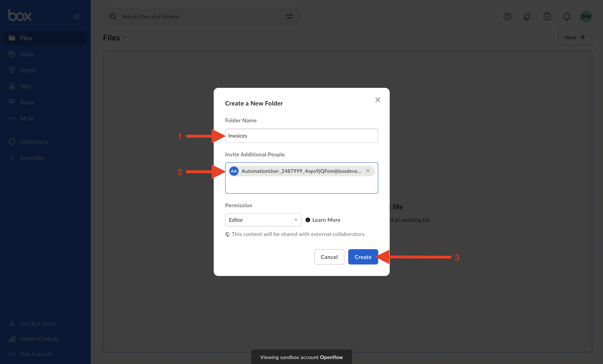Open Hubs in the sidebar
Screen dimensions: 603x364
pyautogui.click(x=27, y=54)
